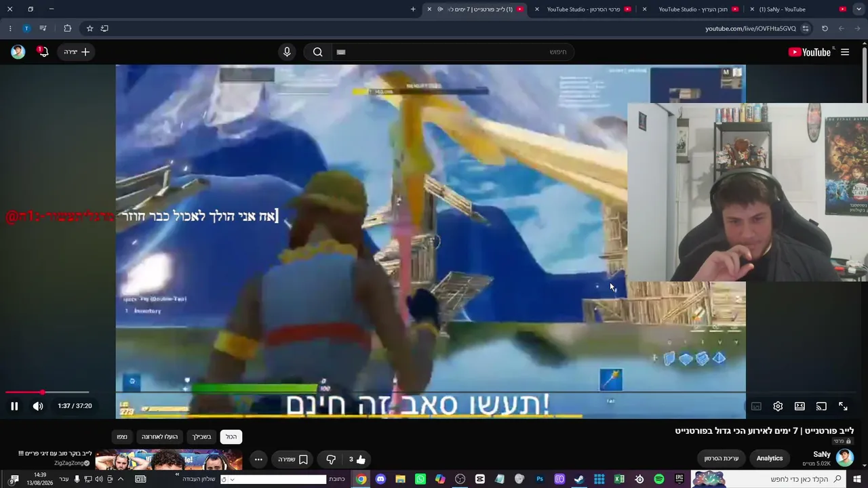
Task: Seek the red video progress bar
Action: click(47, 392)
